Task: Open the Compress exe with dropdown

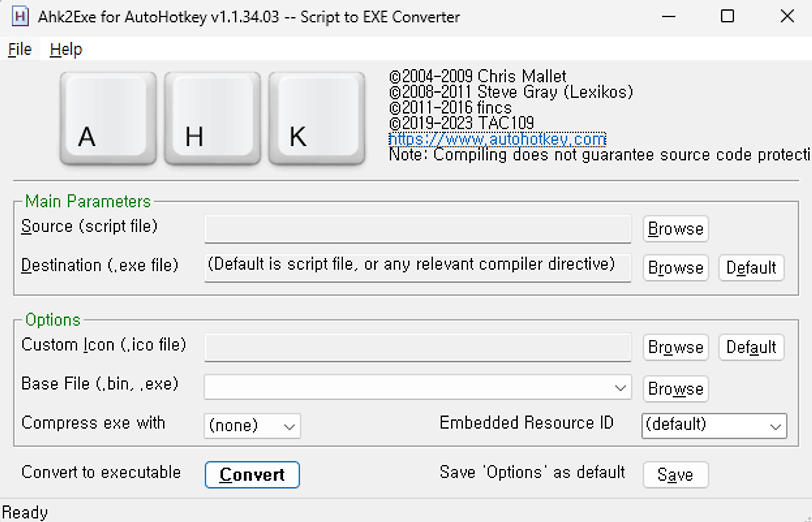Action: click(252, 426)
